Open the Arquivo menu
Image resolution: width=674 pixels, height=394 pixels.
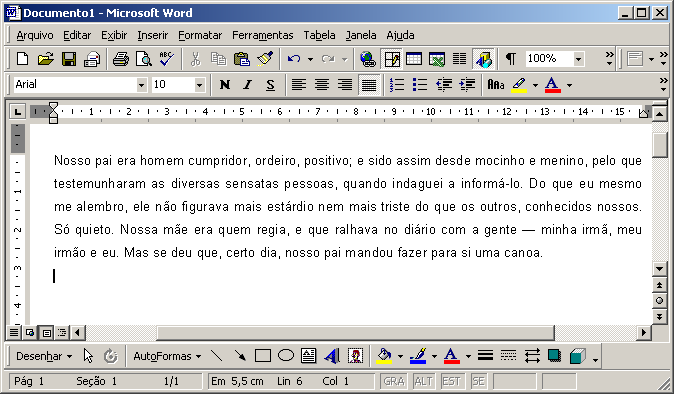click(x=35, y=35)
